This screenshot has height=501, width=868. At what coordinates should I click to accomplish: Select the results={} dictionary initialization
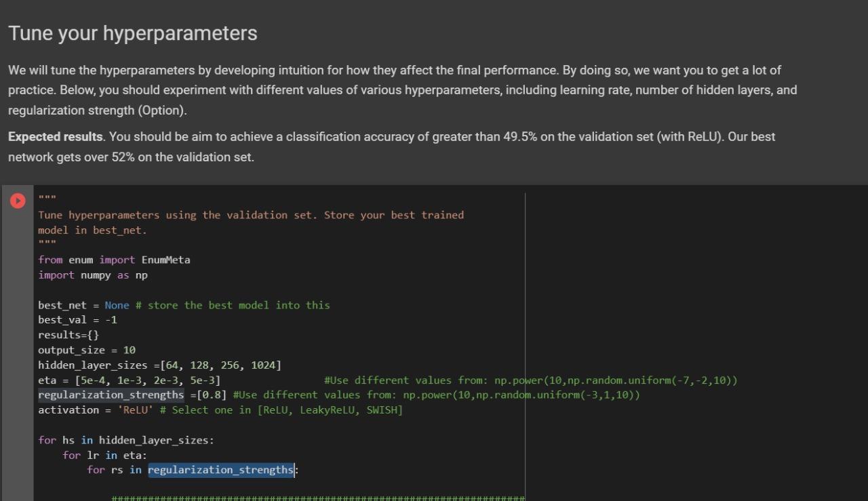pos(68,334)
